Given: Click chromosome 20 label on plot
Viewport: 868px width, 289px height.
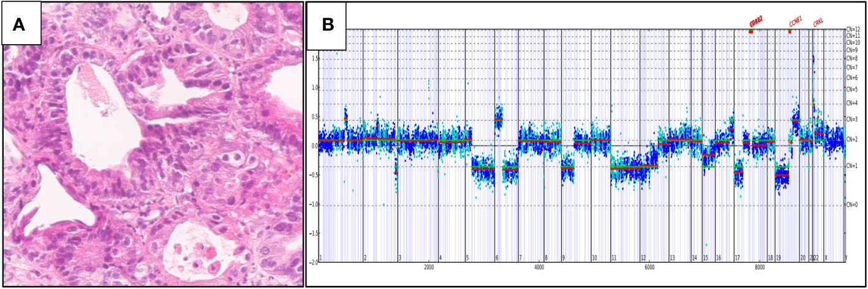Looking at the screenshot, I should pyautogui.click(x=802, y=258).
